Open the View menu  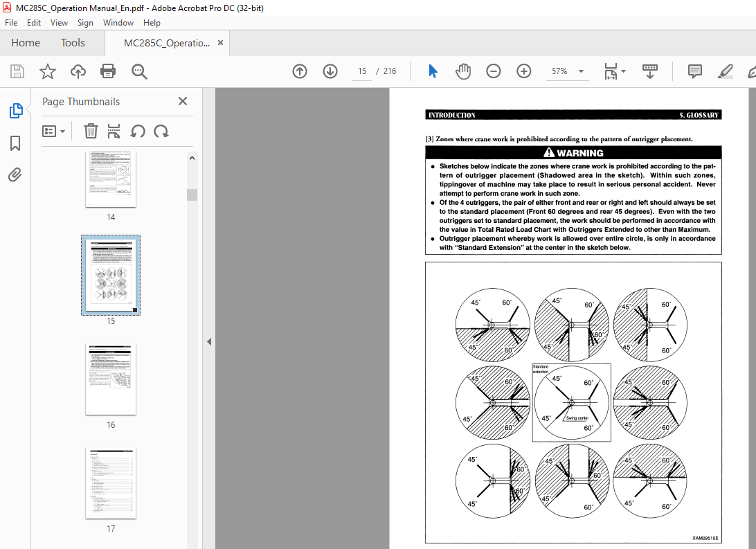point(59,23)
